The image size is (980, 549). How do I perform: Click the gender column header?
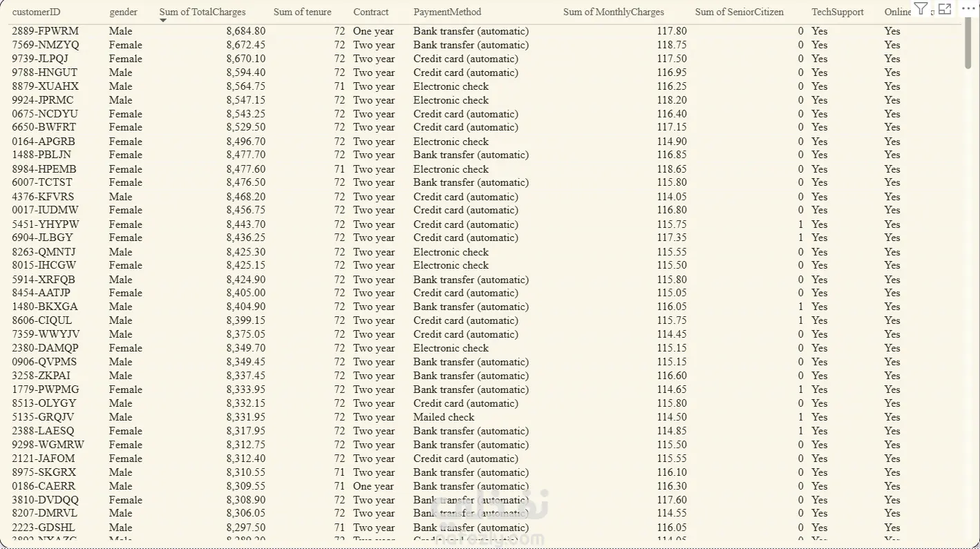123,12
